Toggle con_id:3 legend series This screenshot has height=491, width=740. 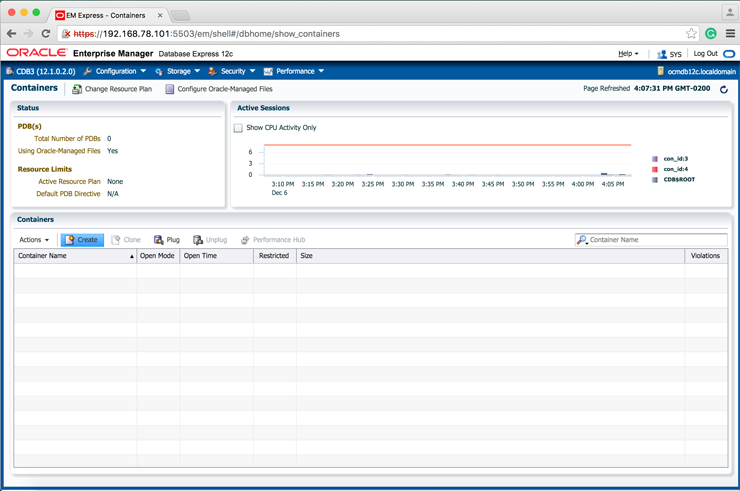(x=678, y=158)
